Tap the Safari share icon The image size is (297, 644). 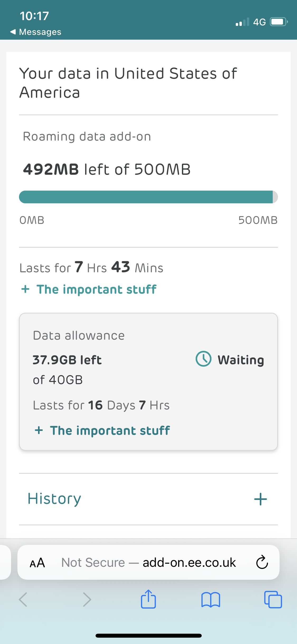(x=148, y=599)
